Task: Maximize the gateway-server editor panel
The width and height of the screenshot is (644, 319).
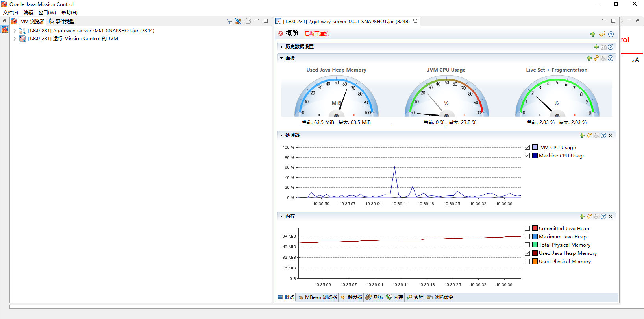Action: pos(613,21)
